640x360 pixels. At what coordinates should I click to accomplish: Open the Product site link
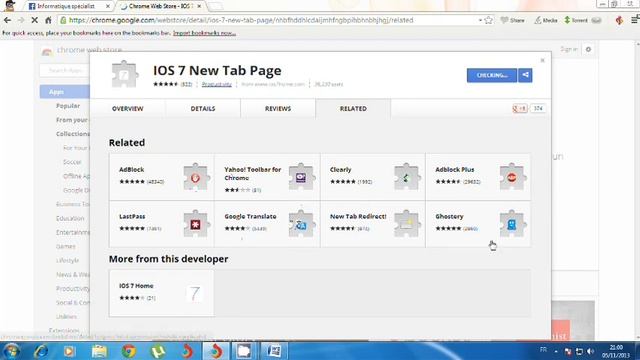coord(217,84)
